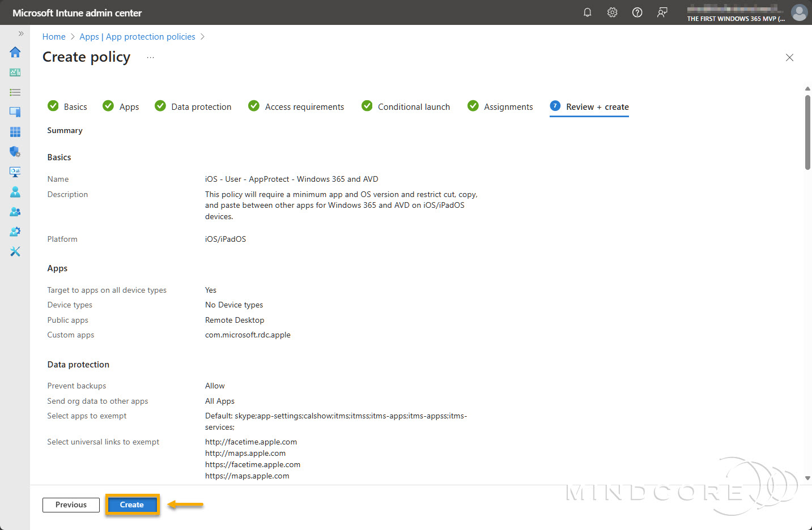
Task: Open the Apps grid icon in the sidebar
Action: point(15,131)
